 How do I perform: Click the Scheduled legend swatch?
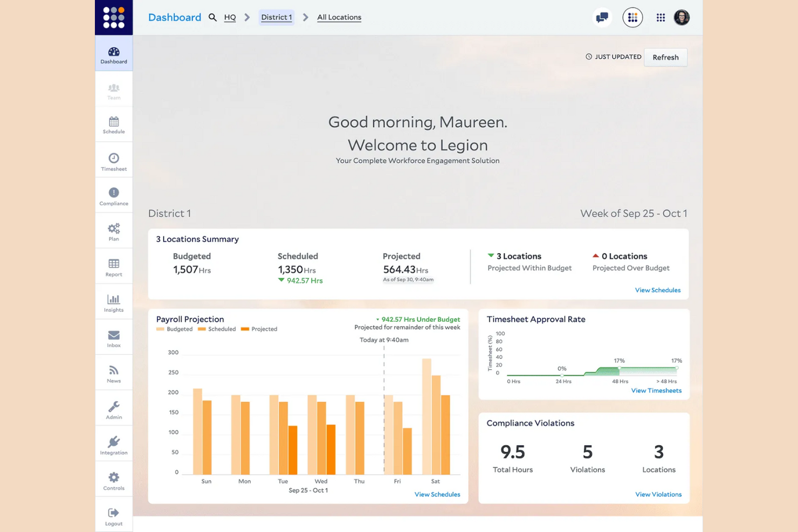pos(202,329)
